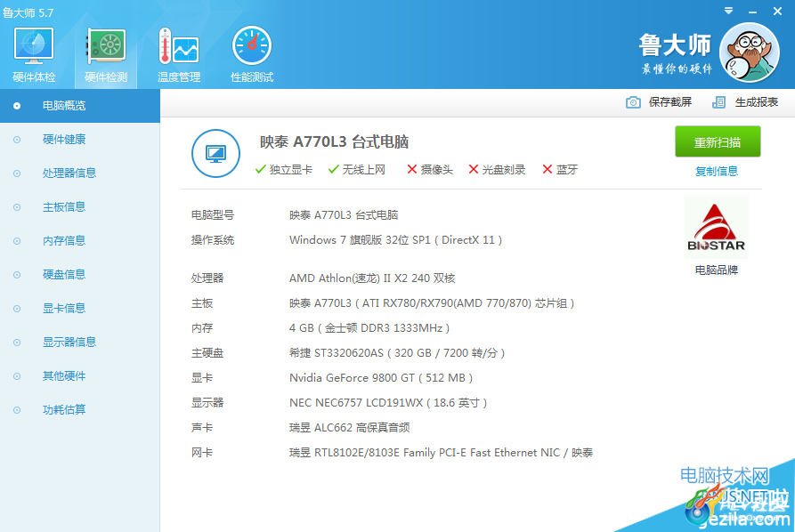Click the Biostar brand logo
Image resolution: width=795 pixels, height=532 pixels.
(717, 227)
